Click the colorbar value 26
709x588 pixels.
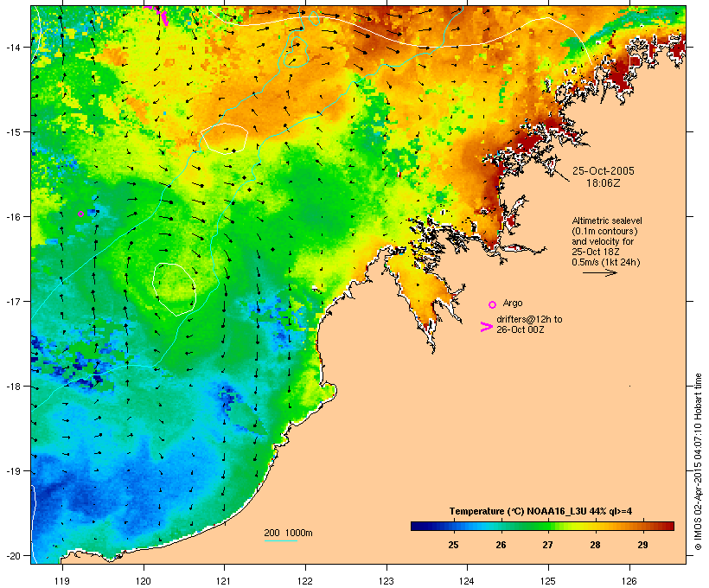(x=501, y=545)
